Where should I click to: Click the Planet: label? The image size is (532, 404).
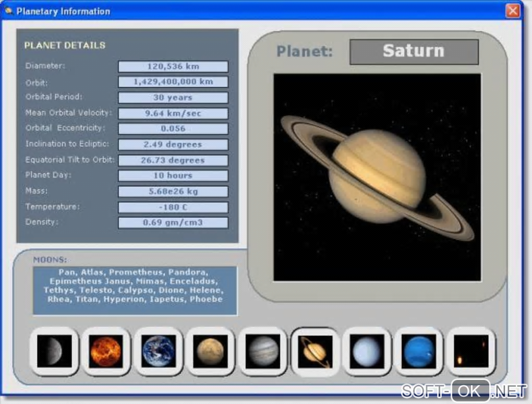(x=305, y=52)
